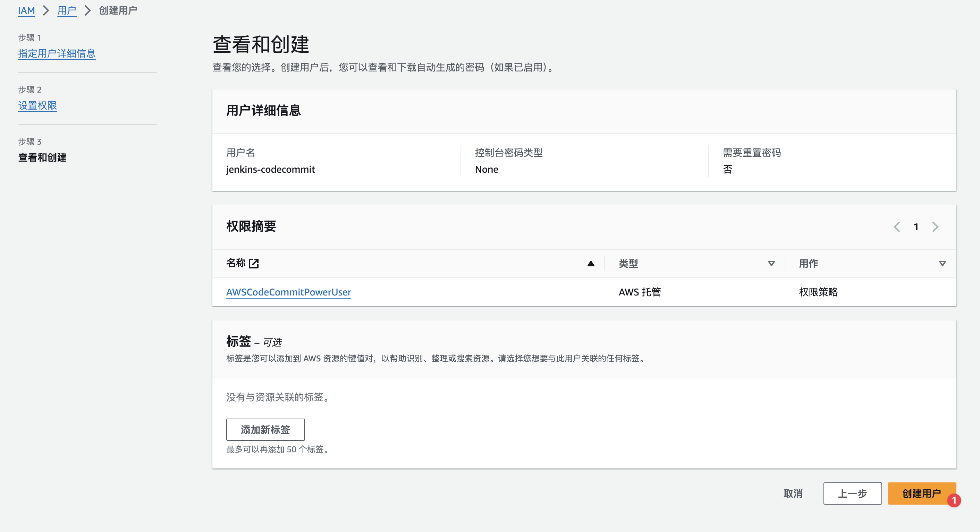Open AWSCodeCommitPowerUser policy link

coord(288,292)
